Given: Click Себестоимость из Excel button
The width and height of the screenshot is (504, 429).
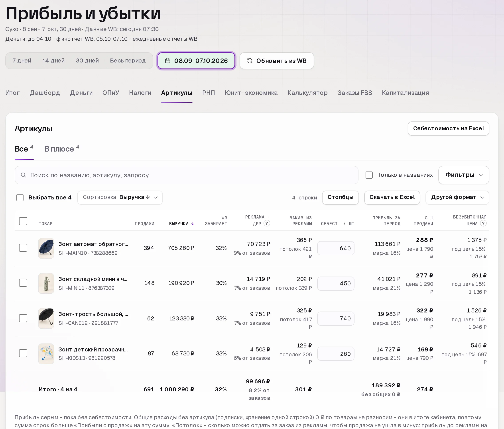Looking at the screenshot, I should tap(448, 128).
